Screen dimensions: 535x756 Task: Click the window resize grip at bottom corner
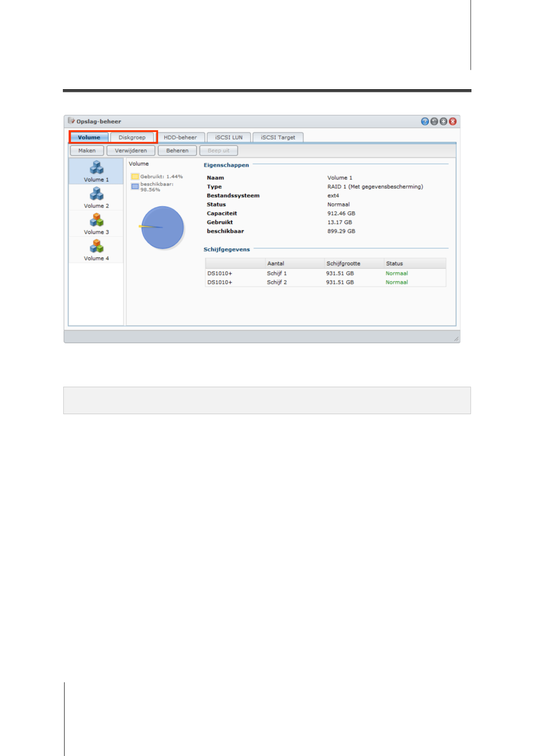pos(456,339)
